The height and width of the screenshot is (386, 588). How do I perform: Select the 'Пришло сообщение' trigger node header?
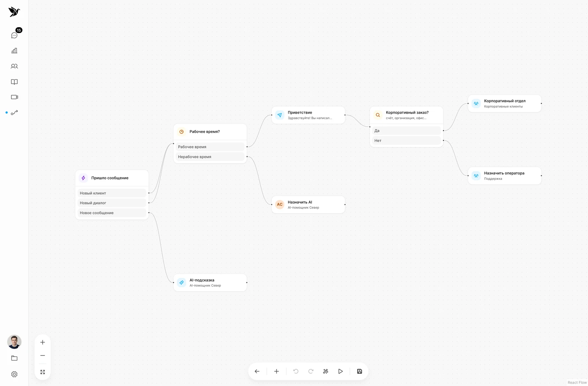pos(112,178)
